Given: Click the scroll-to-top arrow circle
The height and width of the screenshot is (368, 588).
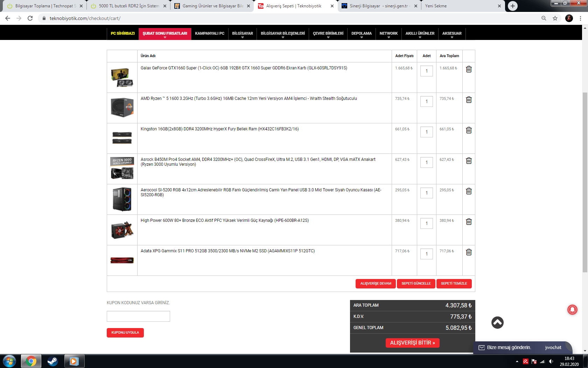Looking at the screenshot, I should coord(497,322).
